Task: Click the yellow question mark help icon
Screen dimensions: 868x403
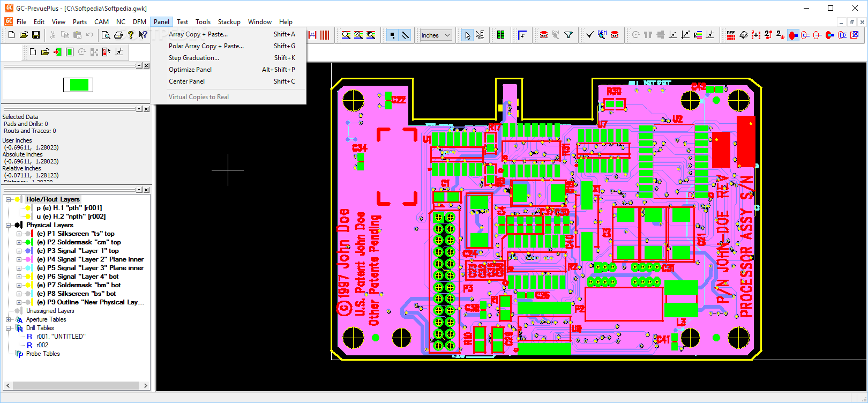Action: (x=131, y=35)
